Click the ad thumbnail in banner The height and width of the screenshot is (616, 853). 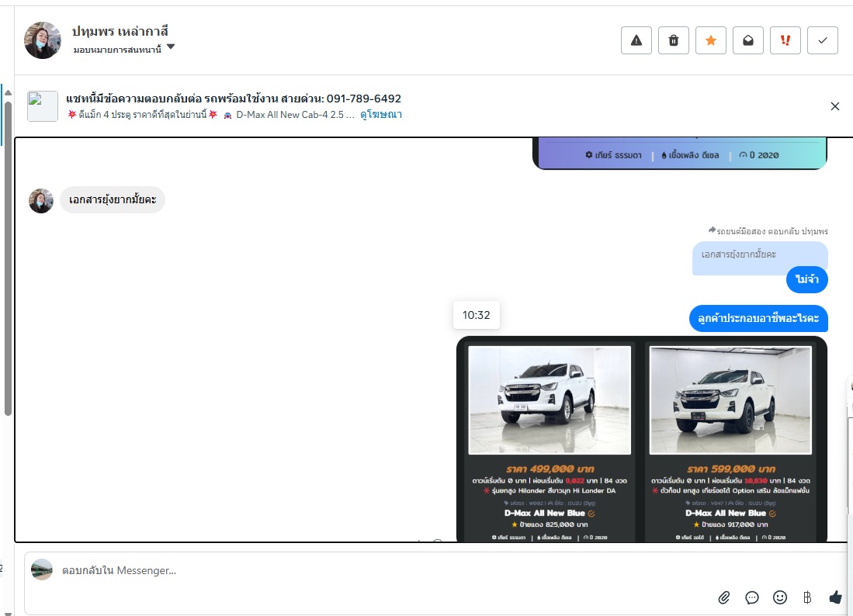(x=43, y=106)
